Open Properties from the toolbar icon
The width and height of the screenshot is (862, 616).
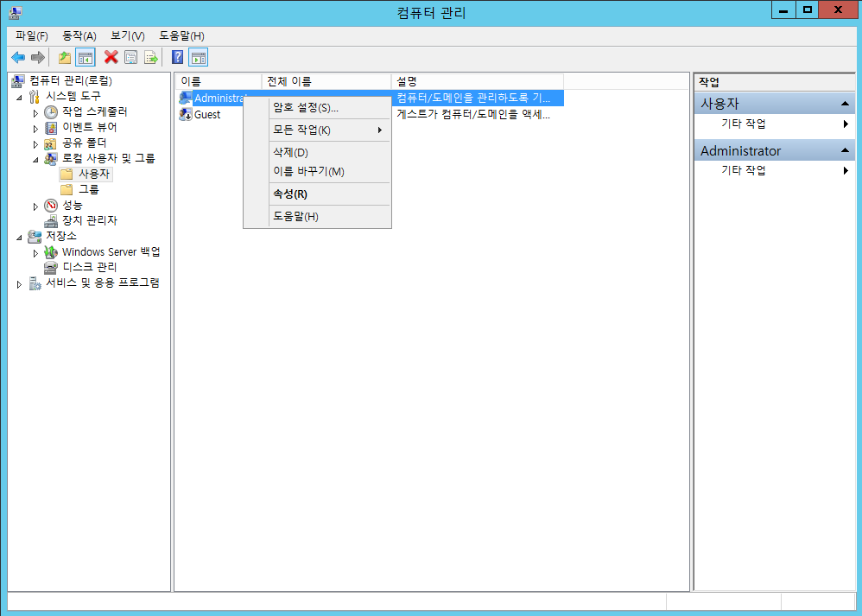(130, 58)
